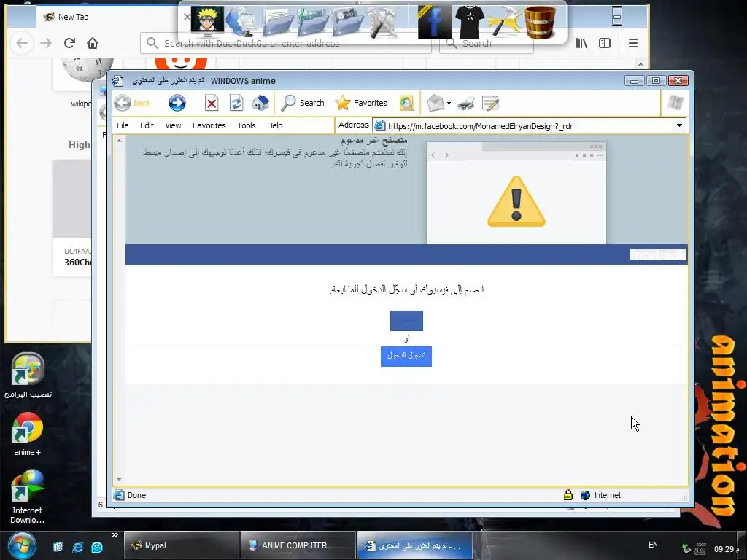Open the Help menu in IE
The height and width of the screenshot is (560, 747).
274,125
